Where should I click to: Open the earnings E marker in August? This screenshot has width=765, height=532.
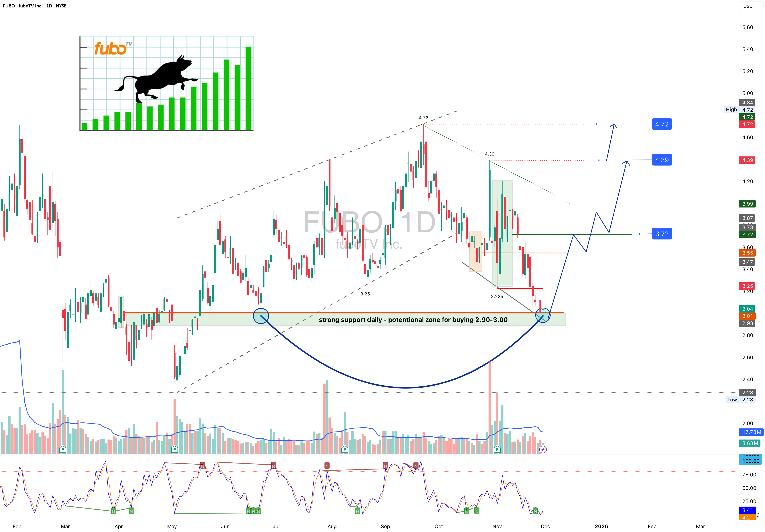pyautogui.click(x=345, y=450)
